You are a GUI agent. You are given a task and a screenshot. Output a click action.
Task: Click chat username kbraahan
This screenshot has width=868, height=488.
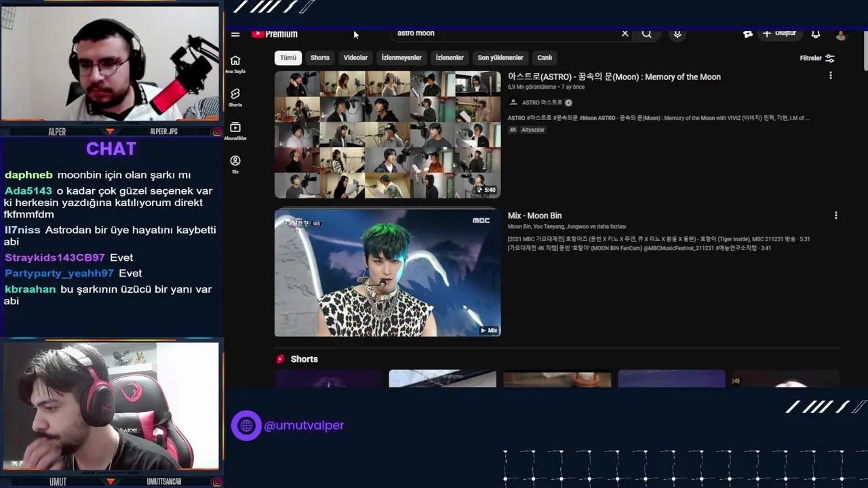30,289
